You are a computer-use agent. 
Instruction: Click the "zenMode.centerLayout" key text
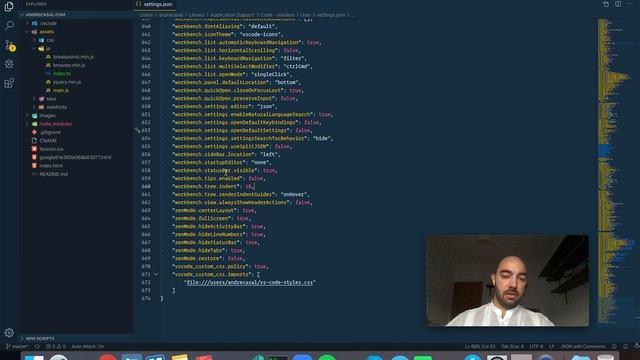(x=204, y=211)
